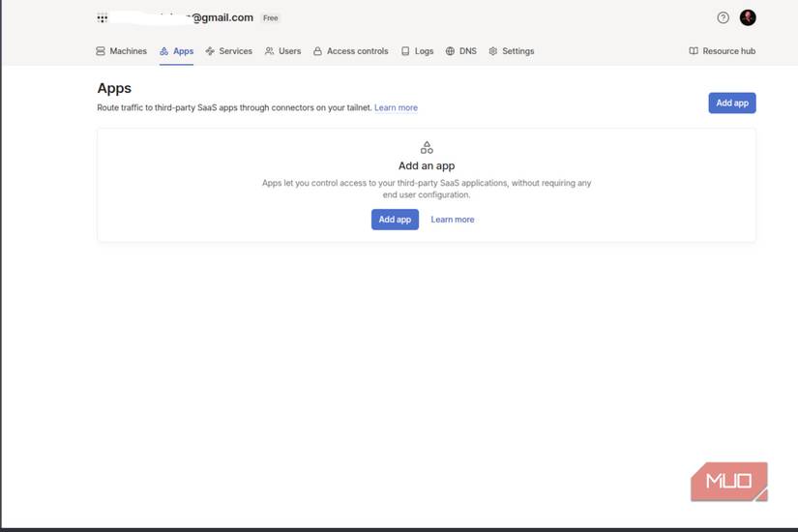Open the Access controls tab
Viewport: 798px width, 532px height.
(351, 51)
